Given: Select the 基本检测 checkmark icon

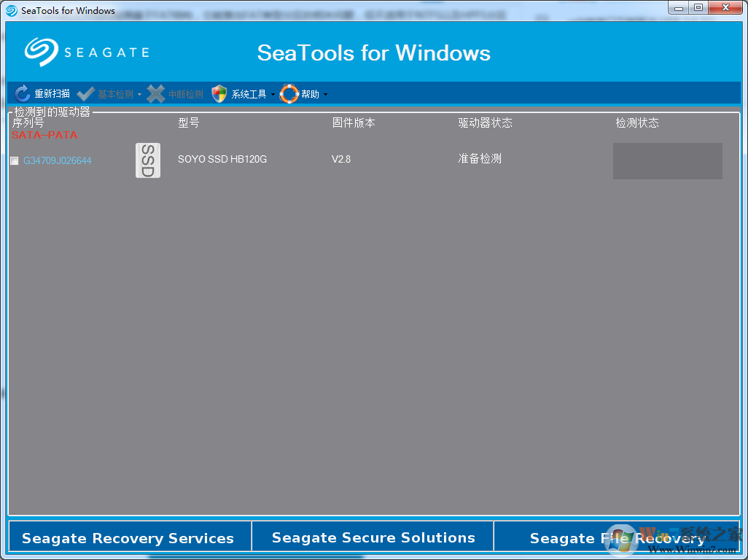Looking at the screenshot, I should [x=85, y=93].
